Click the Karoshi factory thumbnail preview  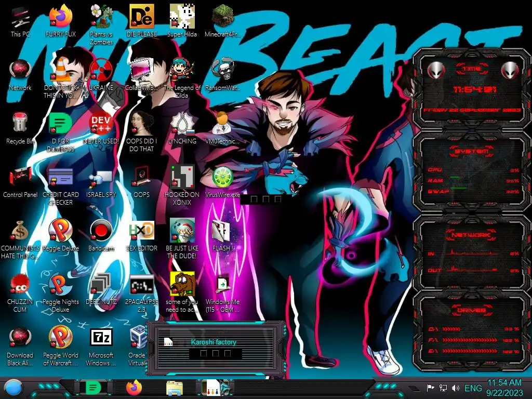pos(215,348)
